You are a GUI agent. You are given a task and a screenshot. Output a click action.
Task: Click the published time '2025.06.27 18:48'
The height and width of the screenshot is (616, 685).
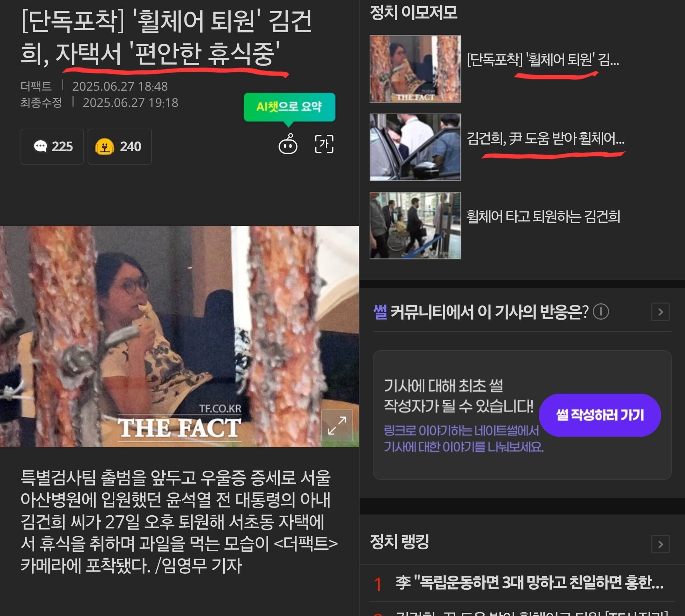tap(120, 86)
